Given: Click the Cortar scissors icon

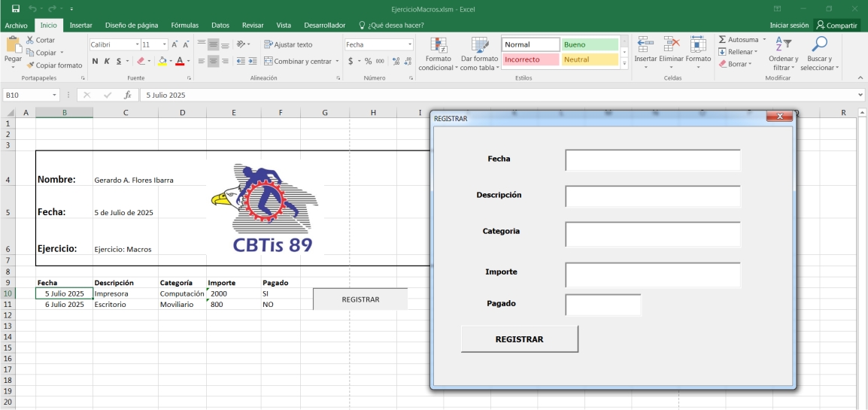Looking at the screenshot, I should click(x=30, y=40).
